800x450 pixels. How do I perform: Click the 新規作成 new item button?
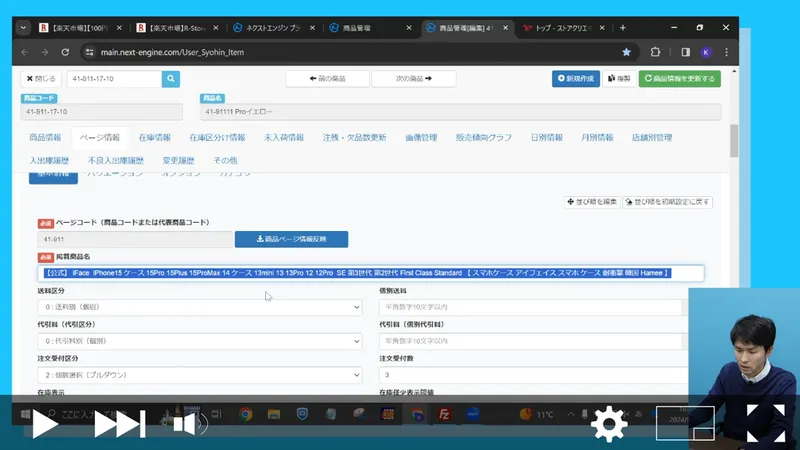(576, 79)
